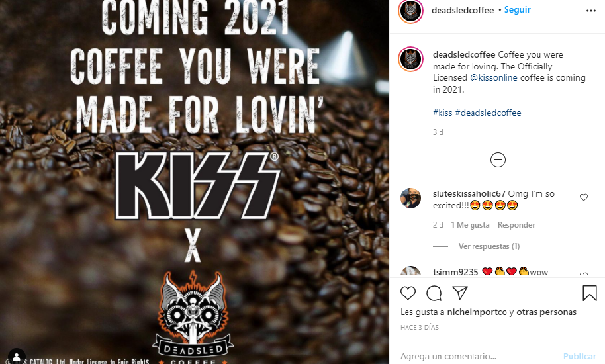Viewport: 605px width, 364px height.
Task: Open the #kiss hashtag
Action: point(442,113)
